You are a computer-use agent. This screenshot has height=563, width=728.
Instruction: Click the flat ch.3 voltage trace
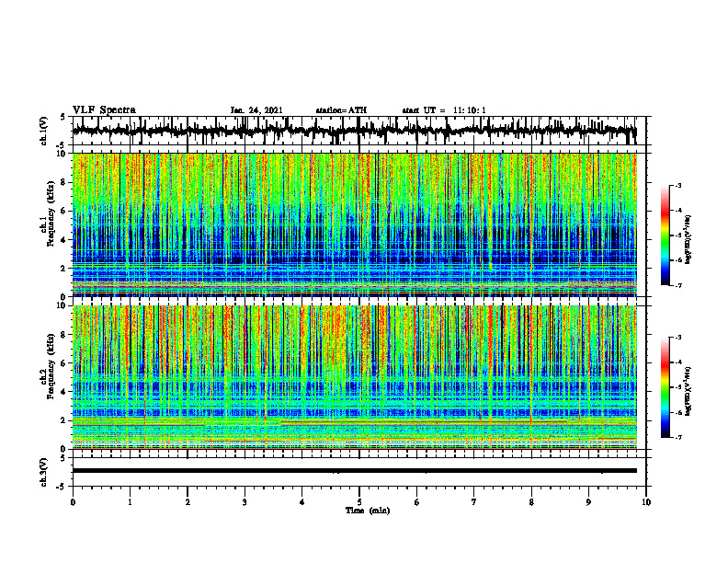point(355,471)
